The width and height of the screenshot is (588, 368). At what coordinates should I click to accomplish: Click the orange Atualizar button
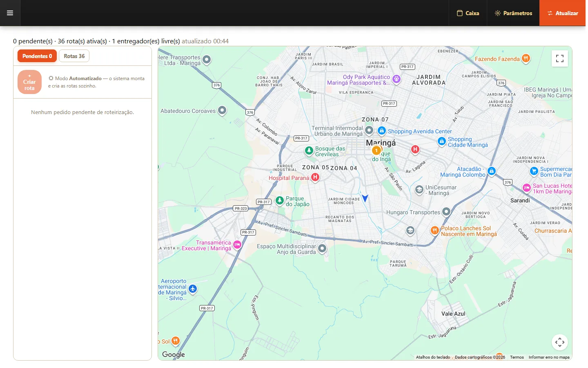(x=563, y=13)
